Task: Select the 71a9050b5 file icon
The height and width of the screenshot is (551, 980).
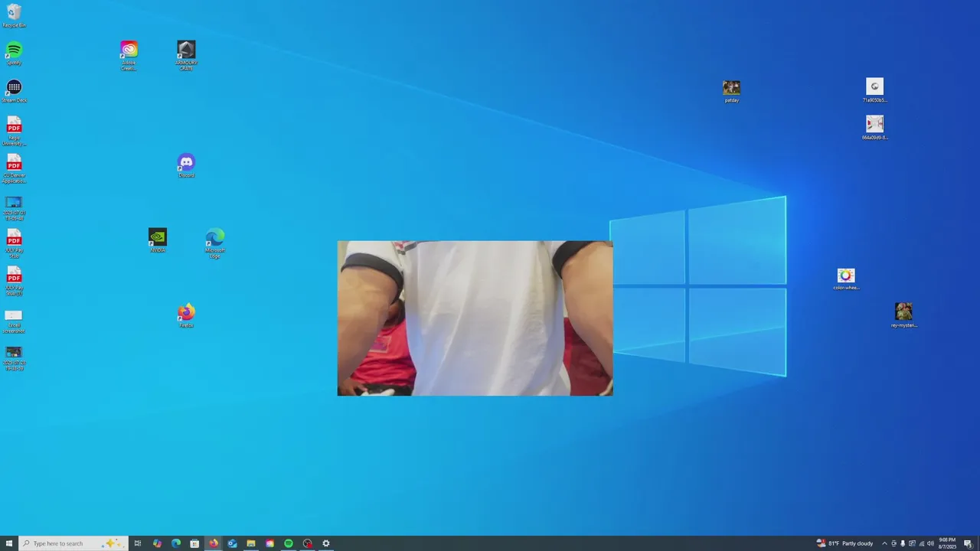Action: coord(874,90)
